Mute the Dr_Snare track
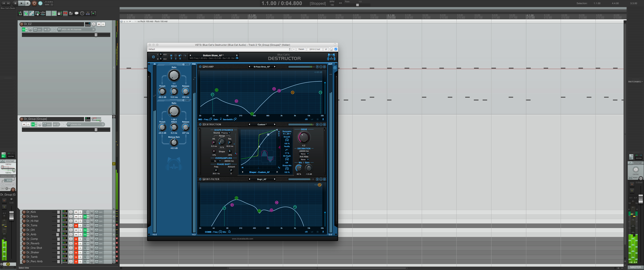Image resolution: width=644 pixels, height=270 pixels. (76, 216)
